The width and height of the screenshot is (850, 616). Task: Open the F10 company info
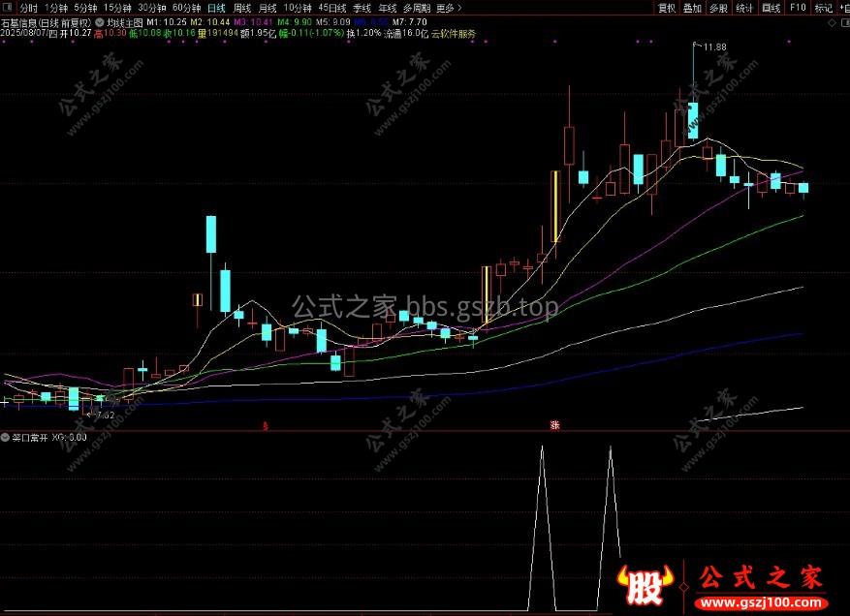797,7
